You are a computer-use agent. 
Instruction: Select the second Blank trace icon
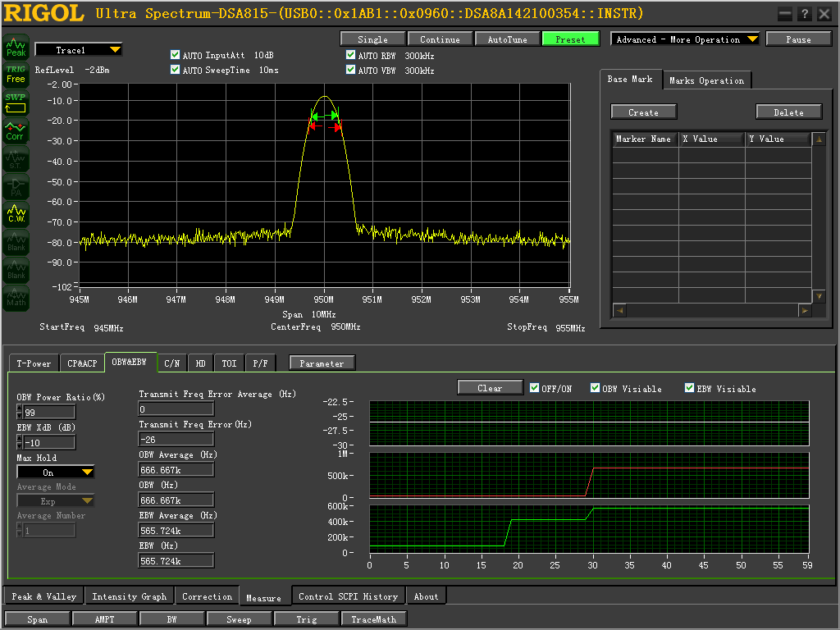[16, 270]
